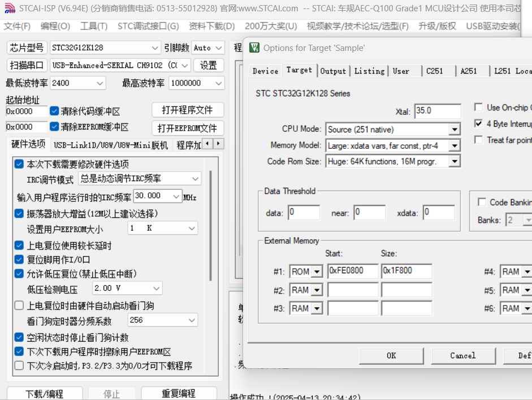Screen dimensions: 532x400
Task: Open the IRC调节模式 dropdown
Action: [140, 179]
